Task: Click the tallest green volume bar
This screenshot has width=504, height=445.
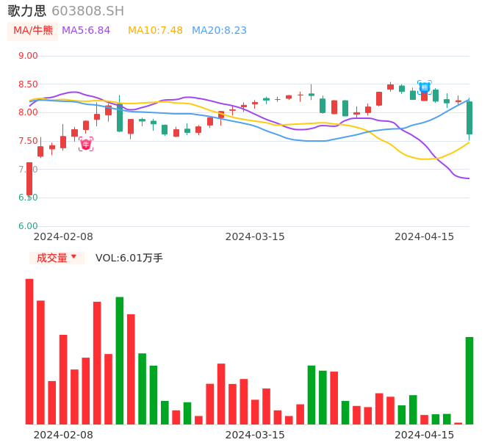Action: click(120, 361)
